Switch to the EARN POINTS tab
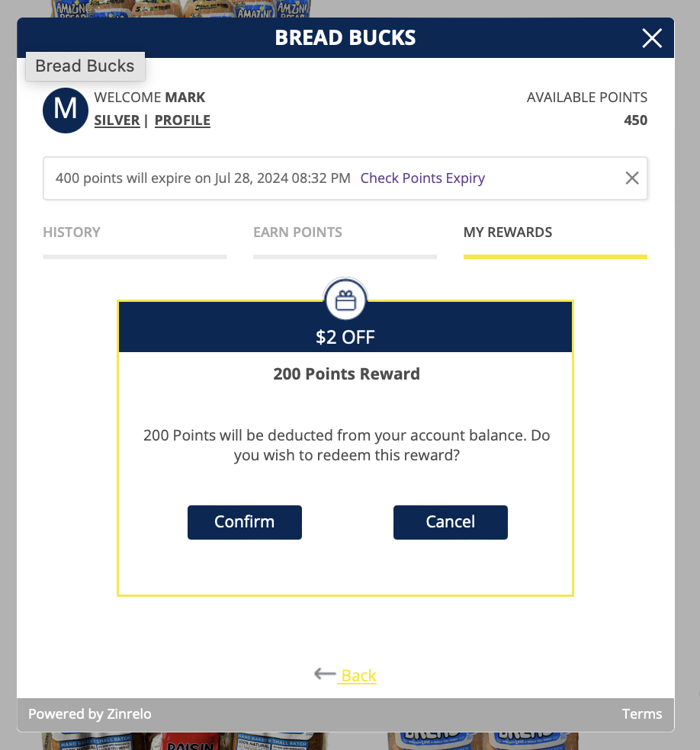The height and width of the screenshot is (750, 700). tap(297, 232)
